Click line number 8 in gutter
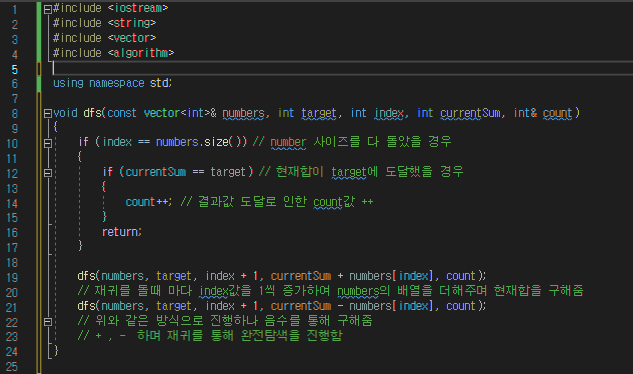Viewport: 633px width, 374px height. point(15,114)
